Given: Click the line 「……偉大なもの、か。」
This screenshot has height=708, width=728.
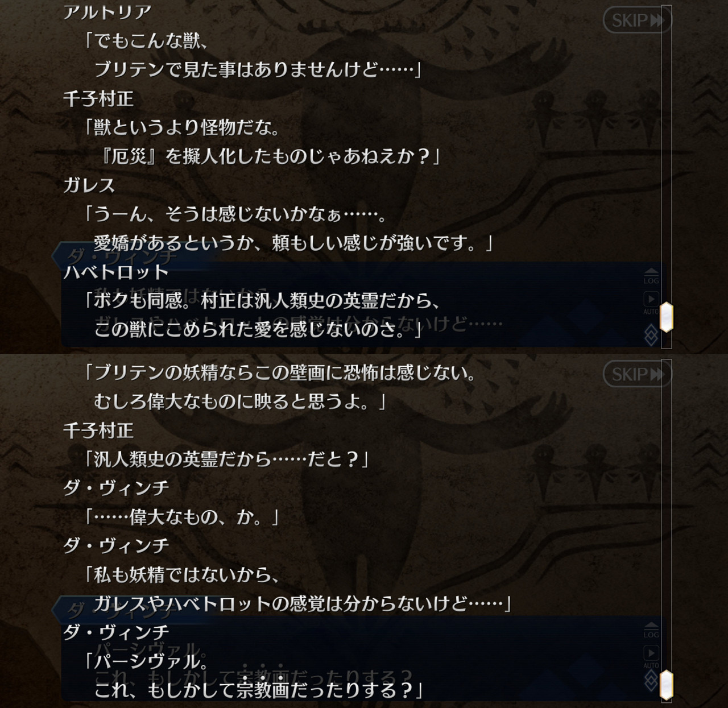Looking at the screenshot, I should click(x=181, y=516).
